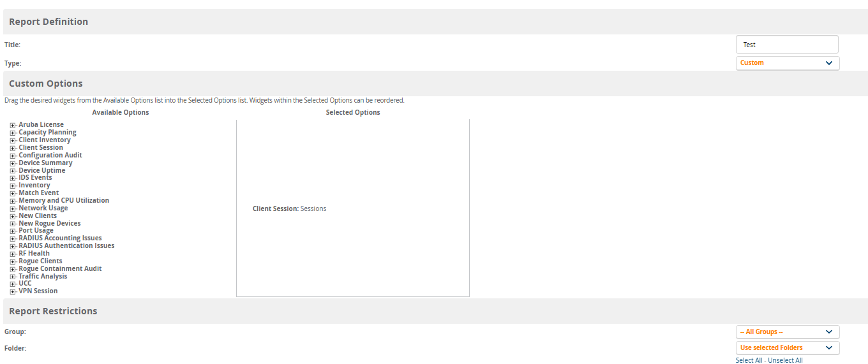This screenshot has height=364, width=868.
Task: Expand the IDS Events node
Action: click(13, 178)
